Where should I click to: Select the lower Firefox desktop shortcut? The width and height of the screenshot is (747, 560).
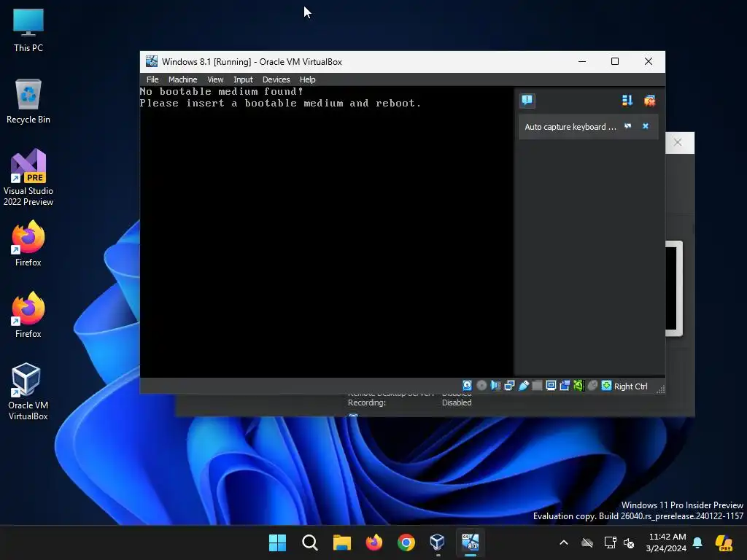click(28, 315)
